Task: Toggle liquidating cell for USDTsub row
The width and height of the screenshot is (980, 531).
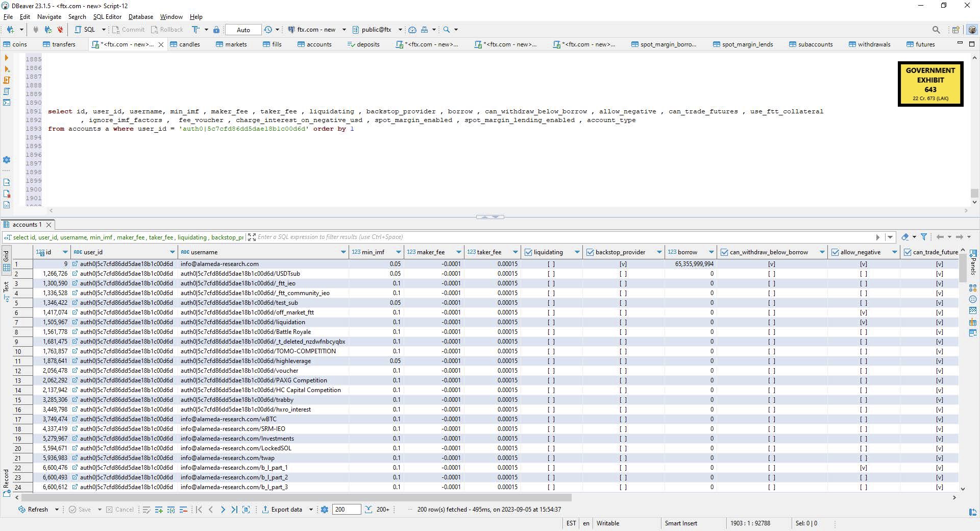Action: 551,274
